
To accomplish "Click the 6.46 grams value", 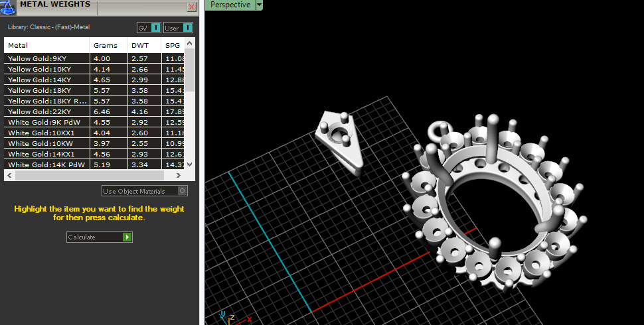I will tap(102, 111).
